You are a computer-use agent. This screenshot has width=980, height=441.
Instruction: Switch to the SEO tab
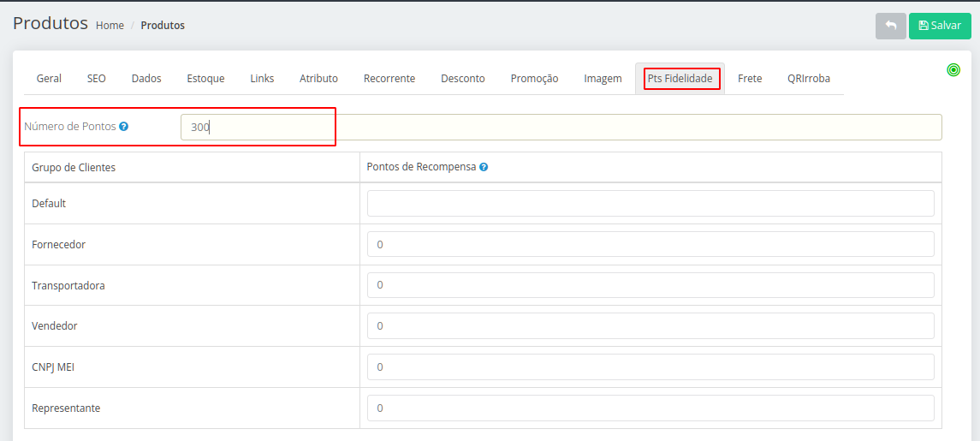click(x=97, y=79)
